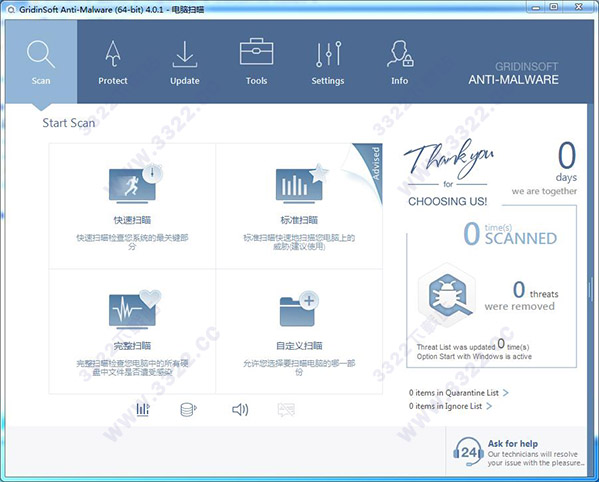
Task: Start full scan via heartbeat monitor icon
Action: click(x=134, y=309)
